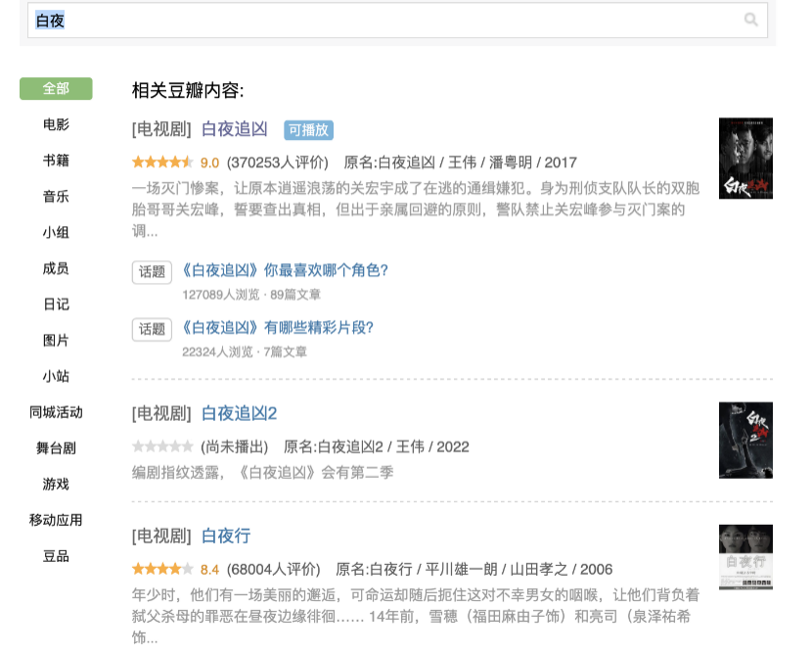The width and height of the screenshot is (812, 654).
Task: Click 话题 tag beside 你最喜欢哪个角色
Action: tap(152, 272)
